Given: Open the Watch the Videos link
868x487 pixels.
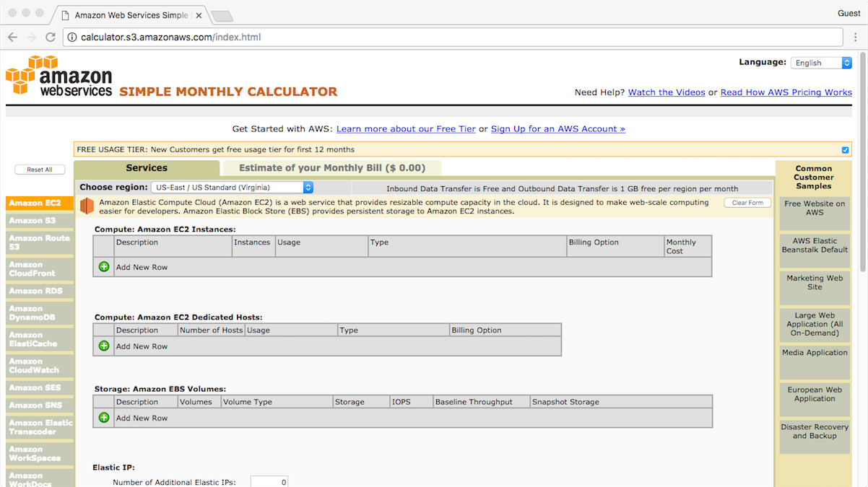Looking at the screenshot, I should pos(667,92).
